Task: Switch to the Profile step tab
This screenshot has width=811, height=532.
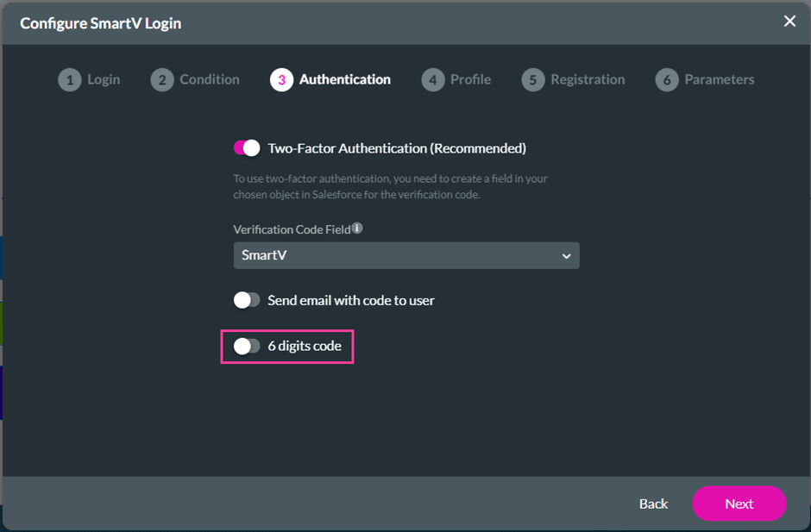Action: pos(470,79)
